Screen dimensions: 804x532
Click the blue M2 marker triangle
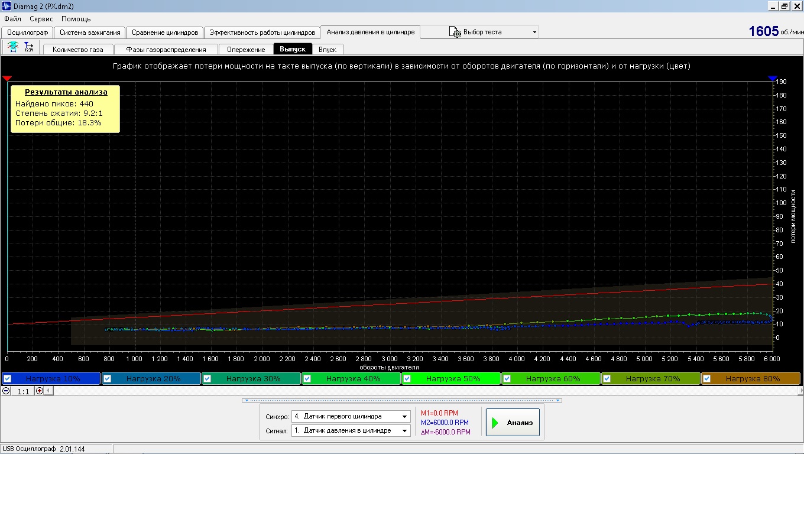(773, 79)
